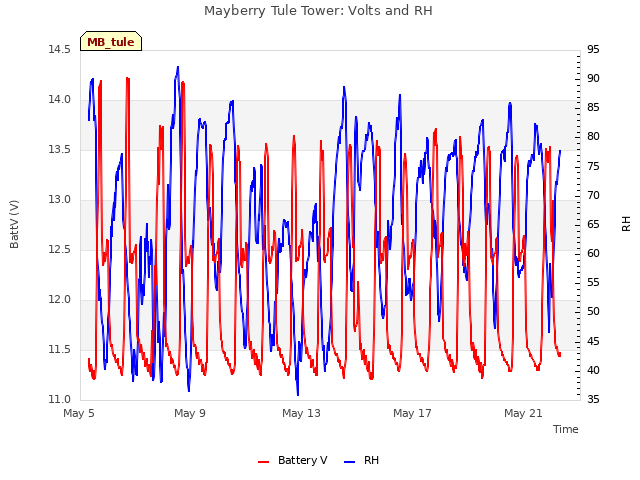
Task: Click the 45 RH axis value
Action: [593, 341]
